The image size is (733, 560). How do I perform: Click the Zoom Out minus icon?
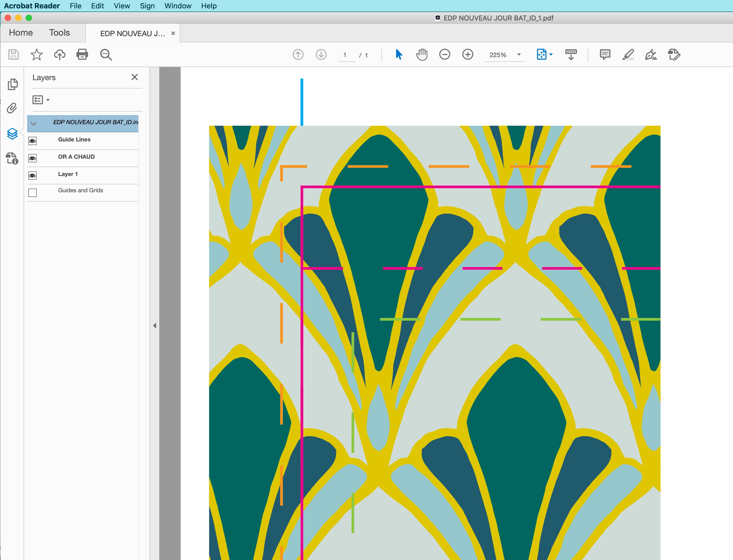445,54
